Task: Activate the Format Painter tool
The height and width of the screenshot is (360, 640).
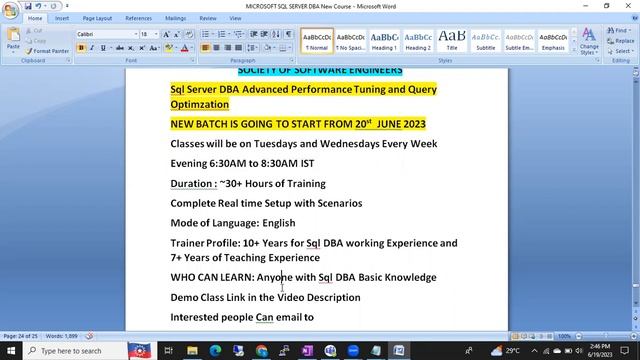Action: [47, 51]
